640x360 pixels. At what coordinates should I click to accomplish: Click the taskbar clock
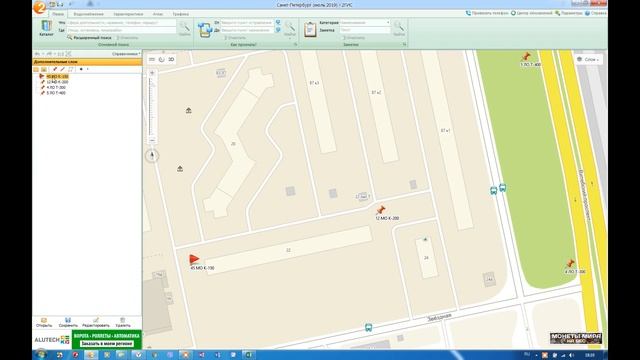(589, 355)
